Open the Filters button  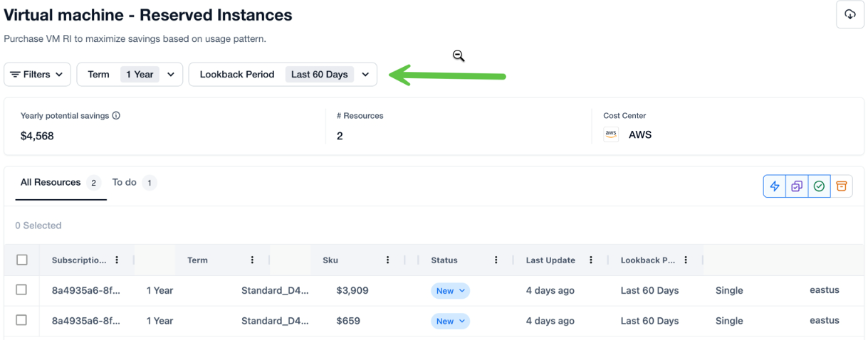click(37, 75)
